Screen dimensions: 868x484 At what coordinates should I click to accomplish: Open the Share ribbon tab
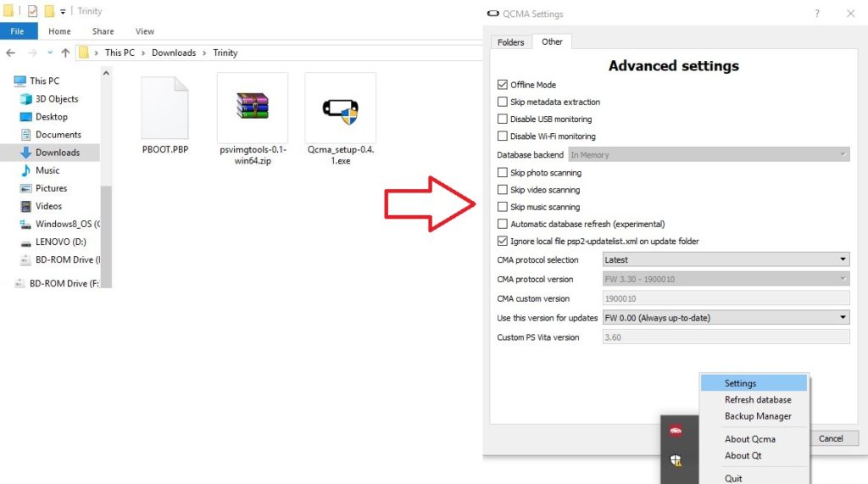[103, 31]
